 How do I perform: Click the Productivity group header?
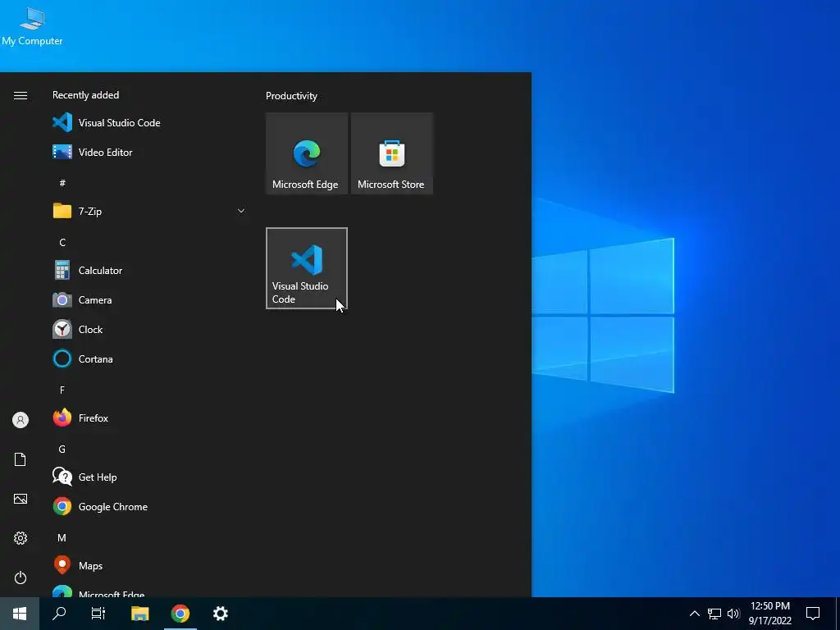(x=291, y=96)
